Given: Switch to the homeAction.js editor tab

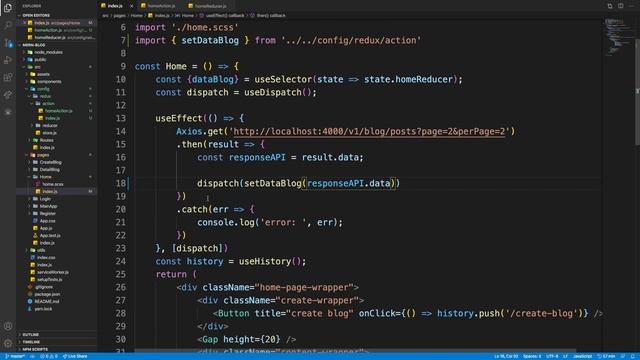Looking at the screenshot, I should [161, 6].
